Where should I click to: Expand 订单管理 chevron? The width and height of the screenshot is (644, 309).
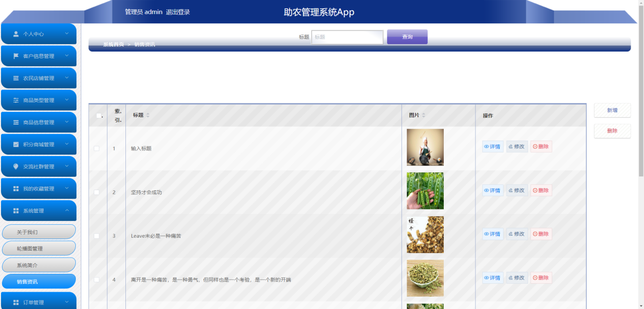pos(67,302)
